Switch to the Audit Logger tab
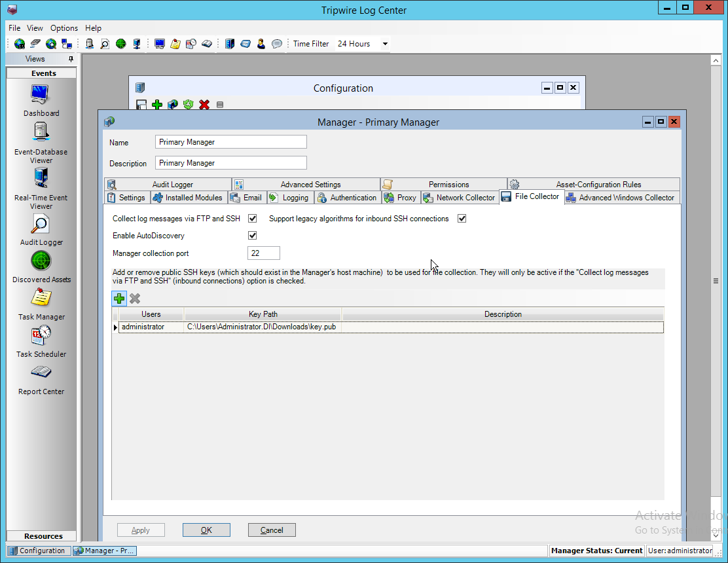 point(168,184)
